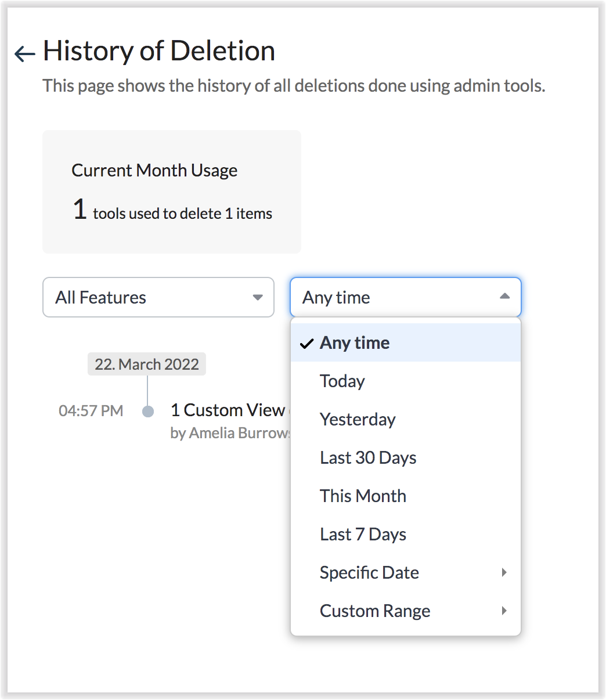Click the back arrow beside History of Deletion
The width and height of the screenshot is (606, 700).
click(x=25, y=54)
